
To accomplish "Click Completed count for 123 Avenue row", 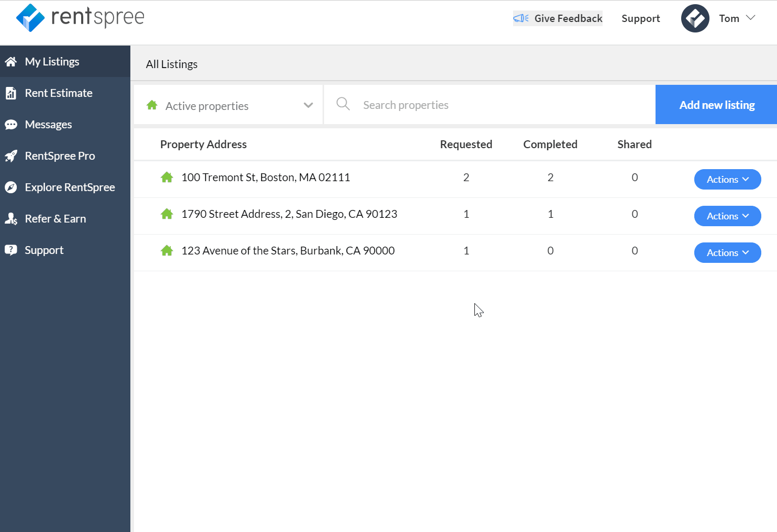I will 550,251.
